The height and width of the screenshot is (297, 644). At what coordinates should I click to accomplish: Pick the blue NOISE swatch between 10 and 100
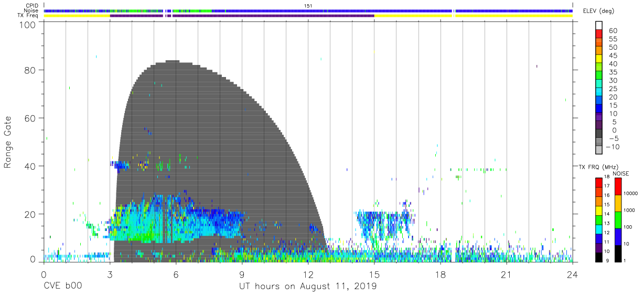tap(617, 236)
